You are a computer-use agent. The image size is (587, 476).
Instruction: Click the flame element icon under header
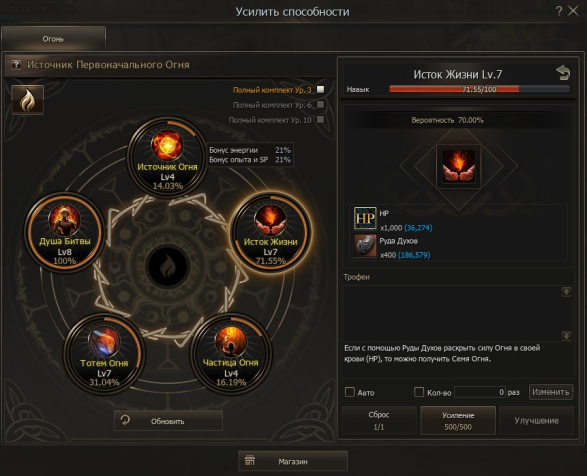[x=27, y=100]
